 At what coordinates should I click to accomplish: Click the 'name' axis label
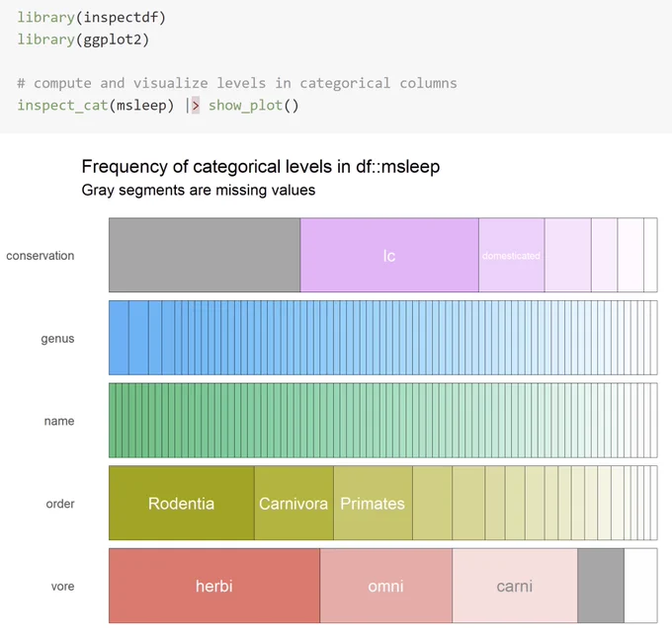point(59,421)
